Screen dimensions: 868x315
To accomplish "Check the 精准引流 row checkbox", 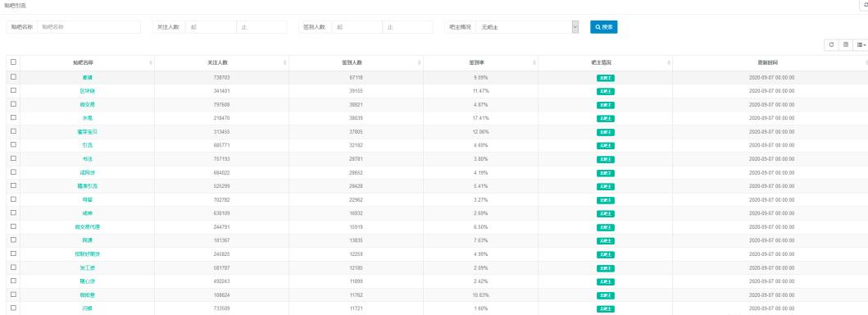I will tap(13, 185).
